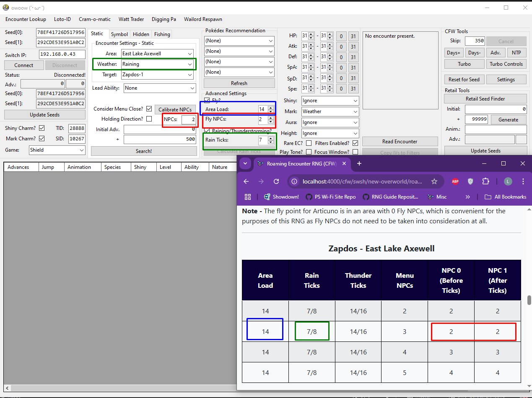Open the Height filter dropdown

point(330,133)
